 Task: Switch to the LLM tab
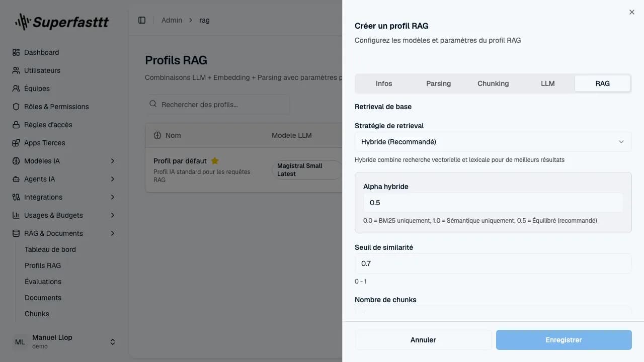548,83
